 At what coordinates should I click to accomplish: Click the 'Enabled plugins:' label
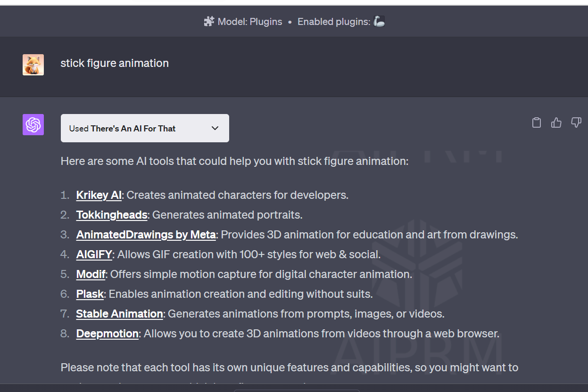click(334, 22)
